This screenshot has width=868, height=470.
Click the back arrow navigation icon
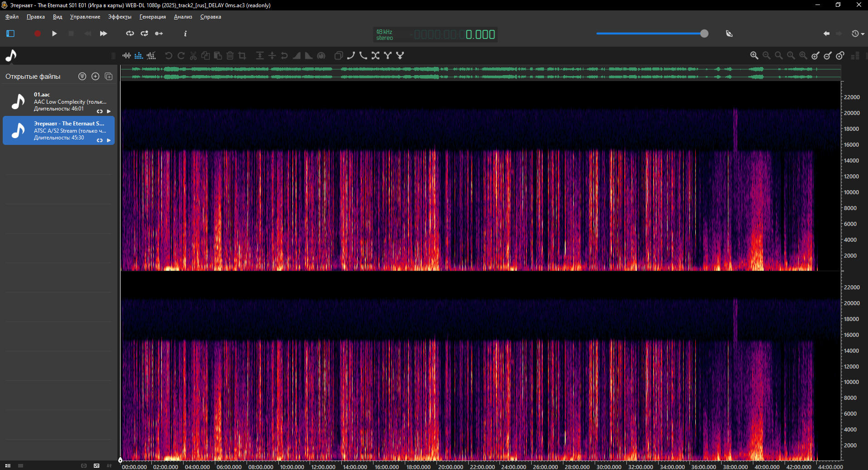(x=826, y=34)
